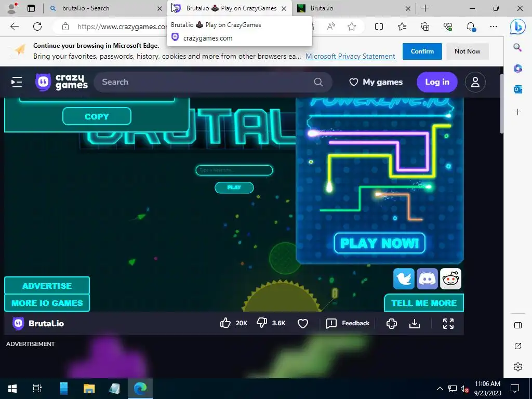This screenshot has height=399, width=532.
Task: Open the Browser essentials heart icon
Action: tap(448, 26)
